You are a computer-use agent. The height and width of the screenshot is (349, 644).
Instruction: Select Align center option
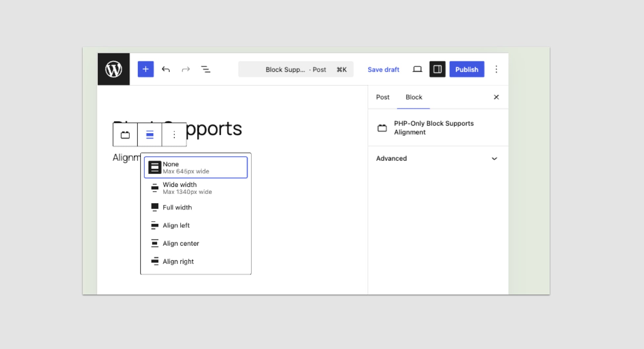pyautogui.click(x=196, y=243)
